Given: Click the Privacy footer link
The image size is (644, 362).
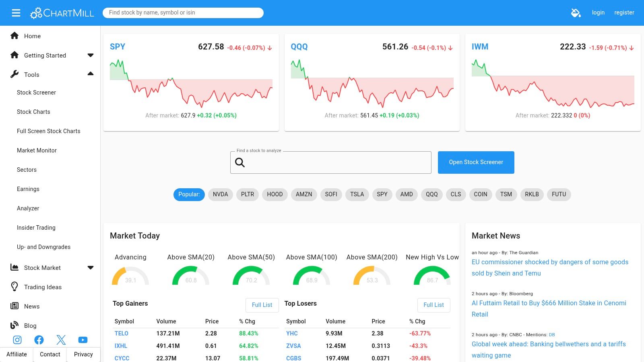Looking at the screenshot, I should pyautogui.click(x=83, y=354).
